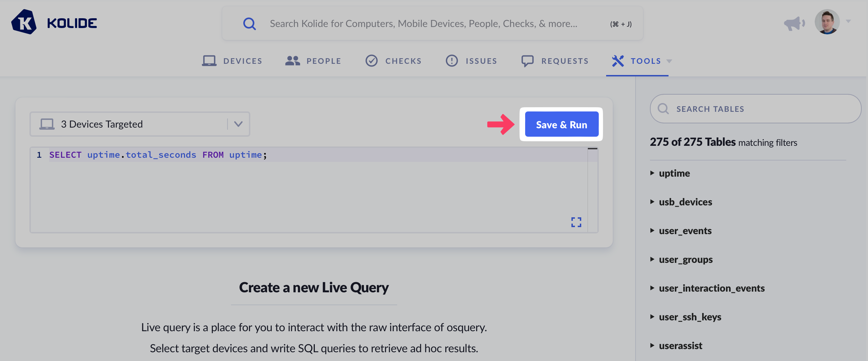
Task: Click the magnifying glass search icon
Action: point(249,24)
